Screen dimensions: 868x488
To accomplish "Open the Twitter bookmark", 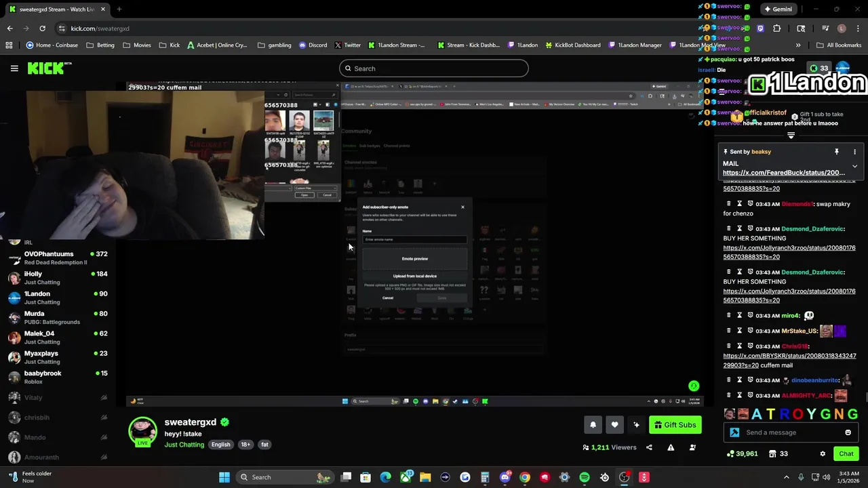I will click(347, 45).
